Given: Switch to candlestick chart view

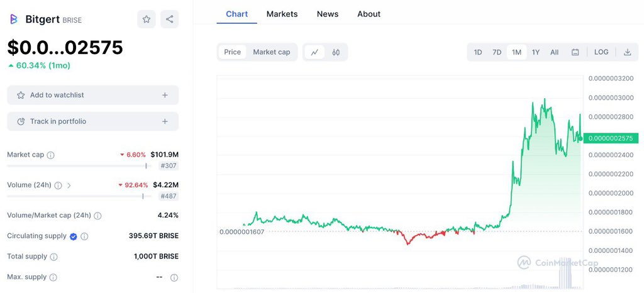Looking at the screenshot, I should 336,52.
